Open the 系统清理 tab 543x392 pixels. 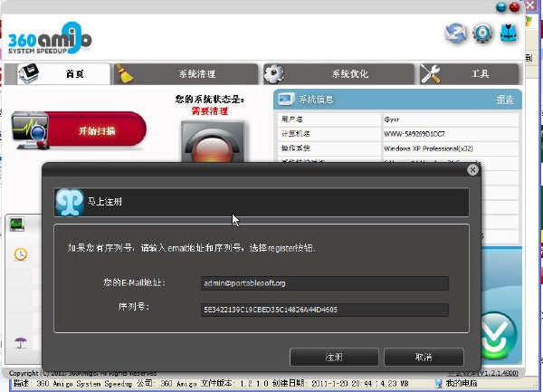point(186,73)
